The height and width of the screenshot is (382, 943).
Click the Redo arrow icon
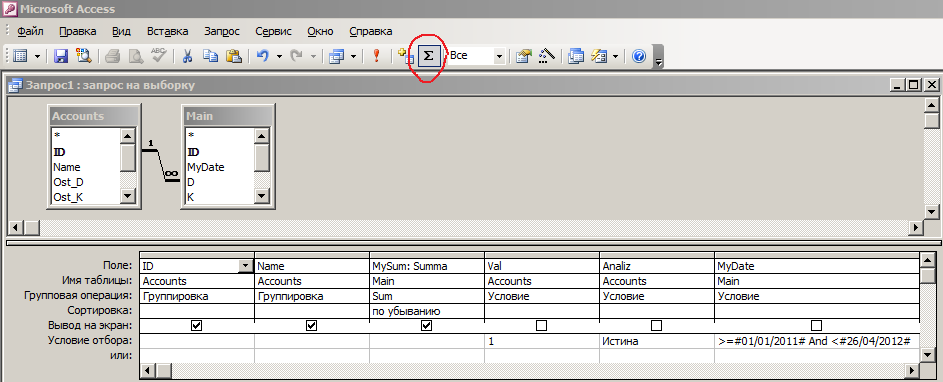(x=296, y=56)
